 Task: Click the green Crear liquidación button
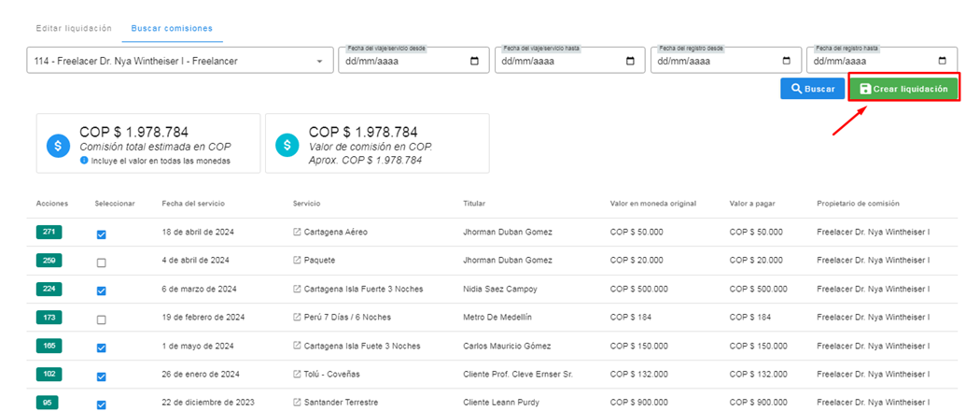point(903,89)
